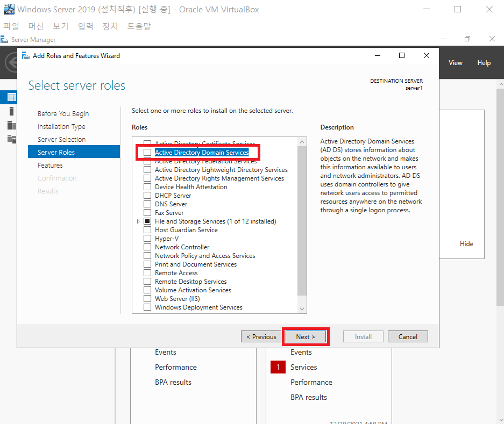Viewport: 504px width, 424px height.
Task: Click the wizard title bar icon
Action: [x=26, y=56]
